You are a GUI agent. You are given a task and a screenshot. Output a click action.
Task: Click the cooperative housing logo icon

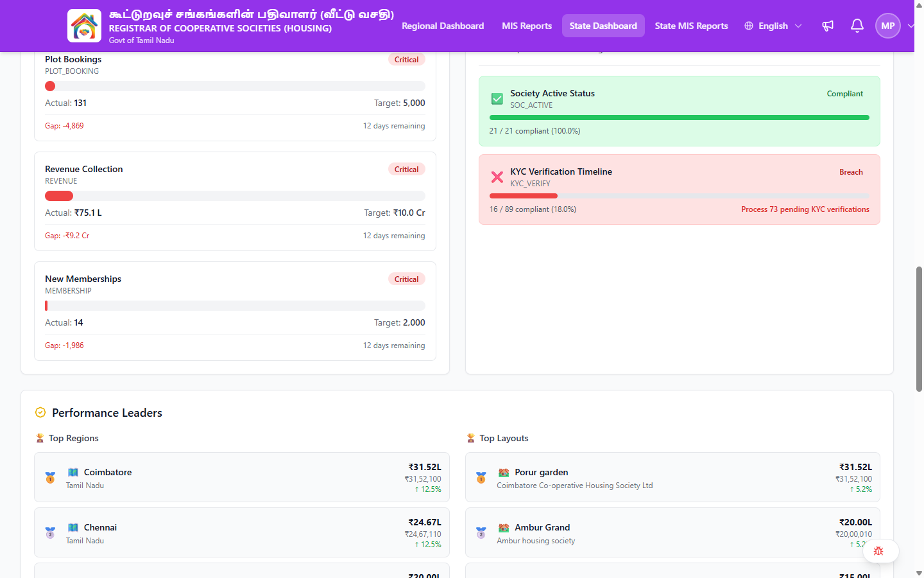(84, 26)
